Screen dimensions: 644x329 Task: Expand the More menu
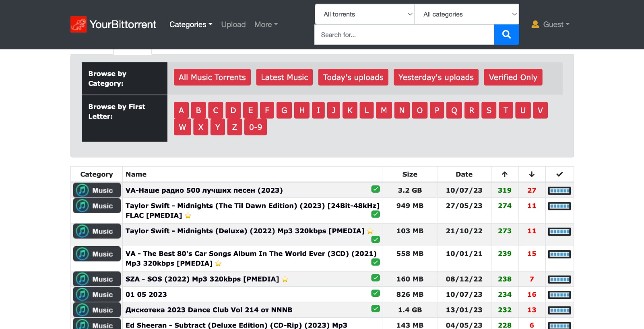[266, 25]
